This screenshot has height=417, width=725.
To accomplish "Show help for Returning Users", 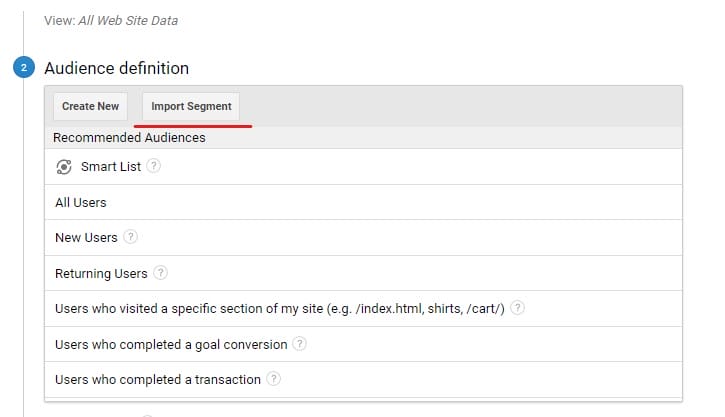I will (160, 273).
